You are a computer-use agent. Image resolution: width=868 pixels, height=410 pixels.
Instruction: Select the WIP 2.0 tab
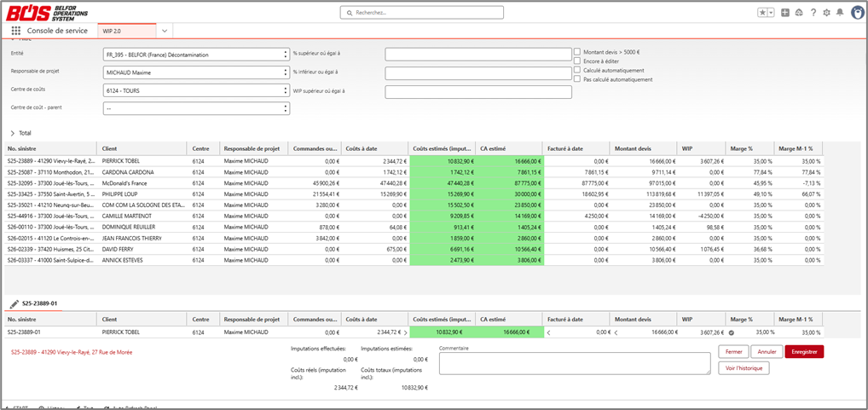point(127,31)
